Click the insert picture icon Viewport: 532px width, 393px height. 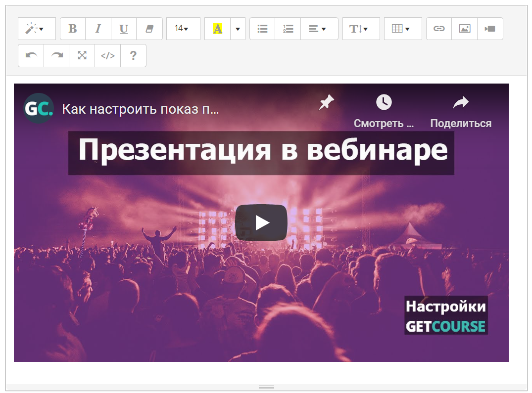(x=464, y=29)
